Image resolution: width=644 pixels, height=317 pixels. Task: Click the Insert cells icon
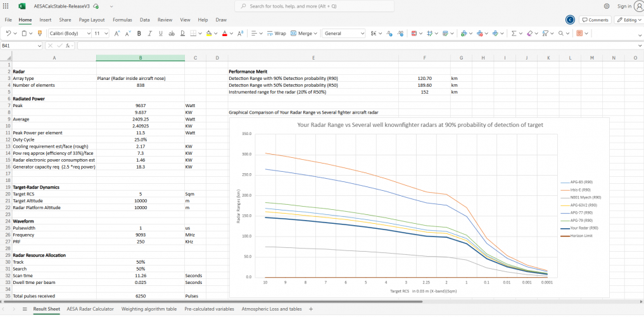(x=464, y=34)
